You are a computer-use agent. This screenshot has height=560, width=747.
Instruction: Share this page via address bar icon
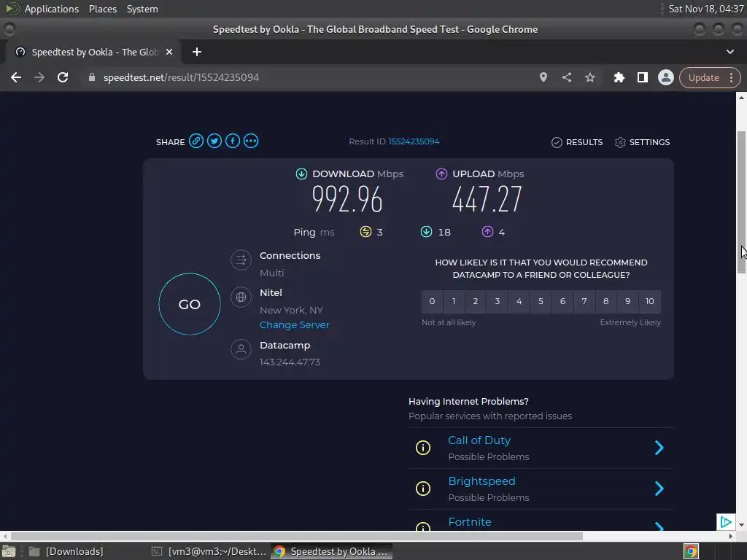point(566,77)
